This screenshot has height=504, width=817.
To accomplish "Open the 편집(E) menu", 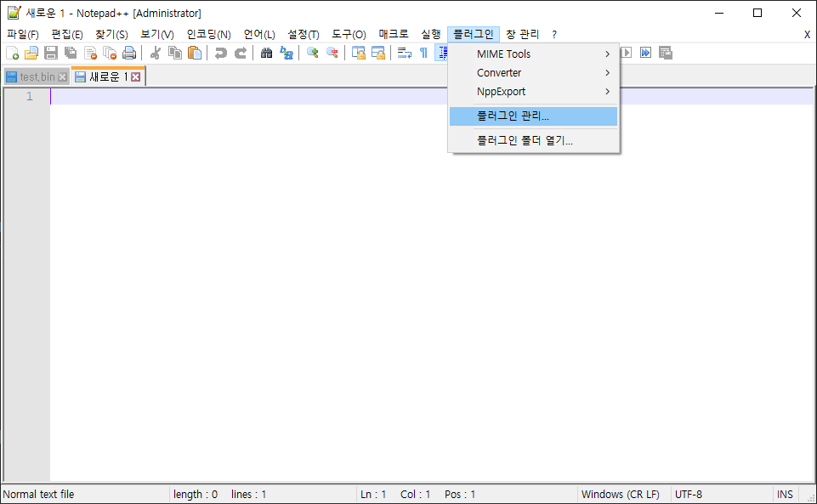I will point(66,34).
